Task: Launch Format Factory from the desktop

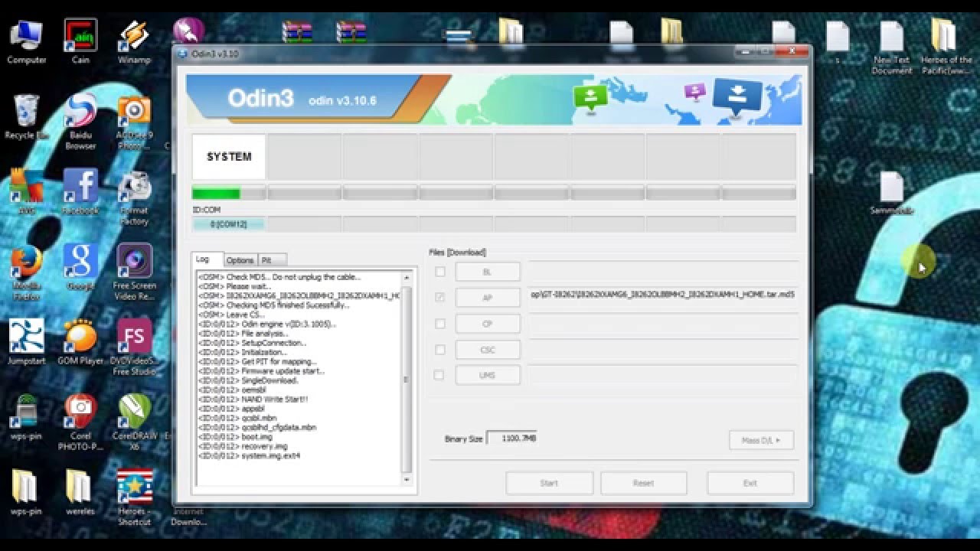Action: pos(134,197)
